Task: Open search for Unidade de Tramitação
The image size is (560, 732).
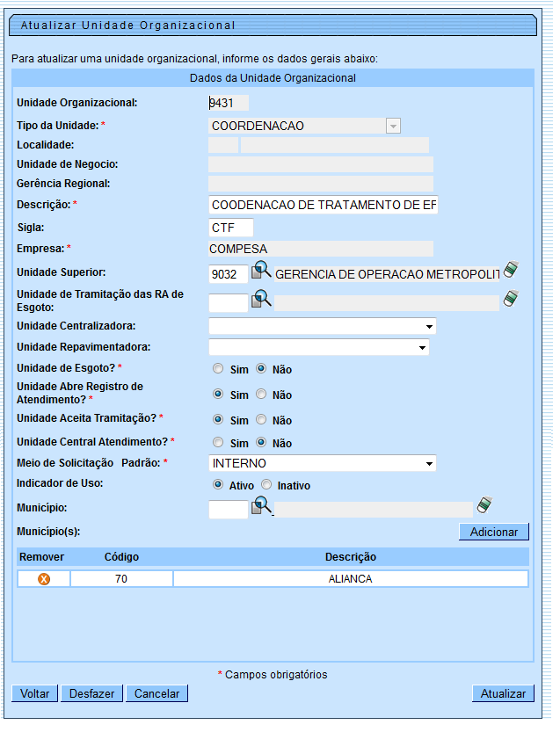Action: [262, 301]
